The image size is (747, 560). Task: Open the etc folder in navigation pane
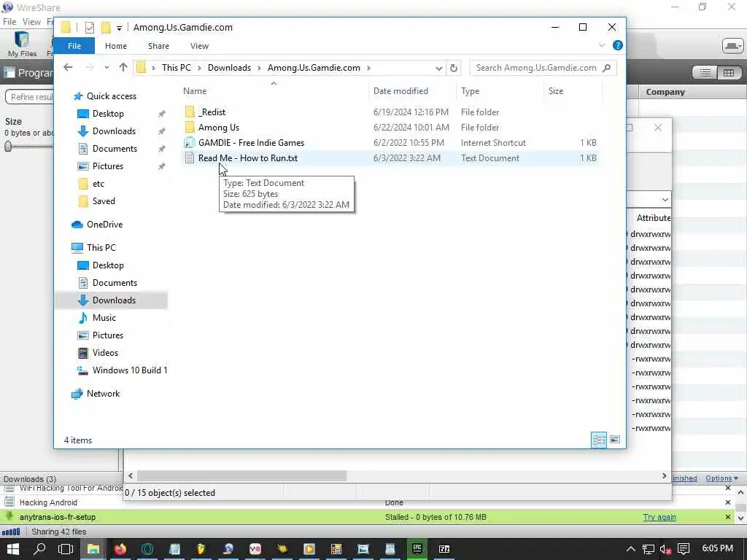[x=98, y=183]
